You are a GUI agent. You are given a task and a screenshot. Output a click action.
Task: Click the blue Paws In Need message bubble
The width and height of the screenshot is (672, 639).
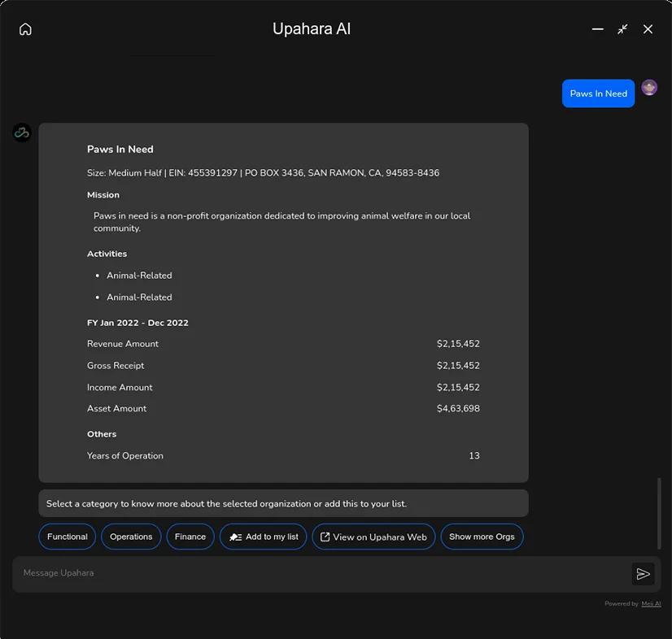pos(598,93)
